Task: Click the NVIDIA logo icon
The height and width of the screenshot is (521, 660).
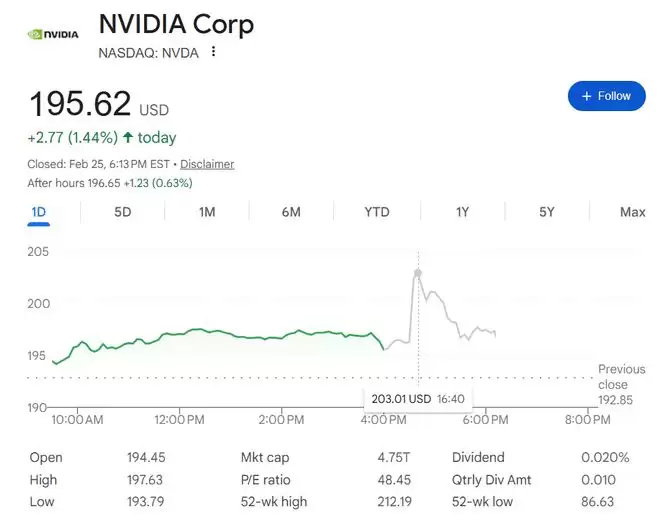Action: tap(52, 33)
